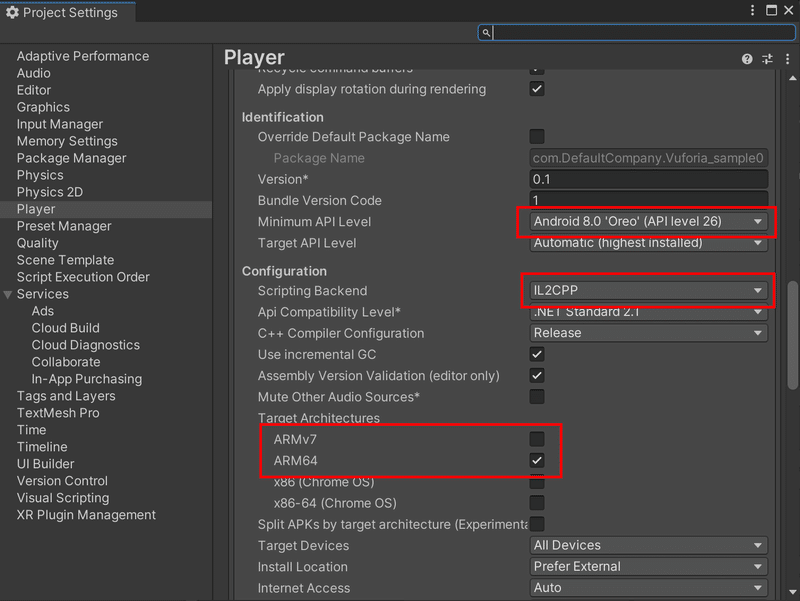
Task: Enable the ARMv7 target architecture
Action: pyautogui.click(x=537, y=439)
